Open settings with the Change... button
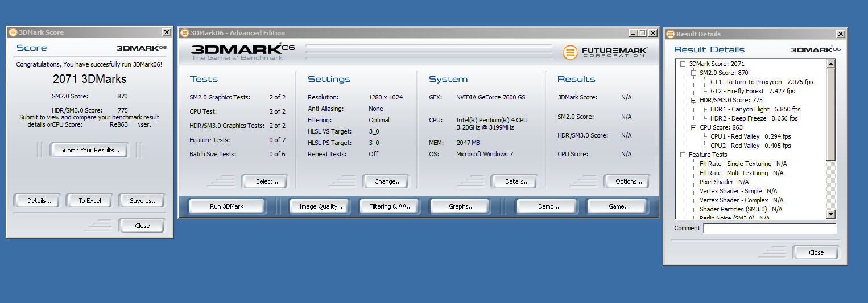 coord(387,181)
